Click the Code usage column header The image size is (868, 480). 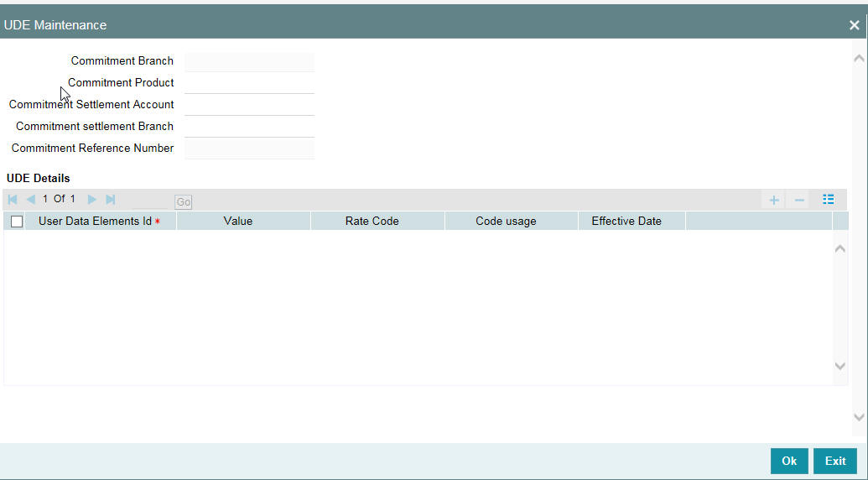[512, 221]
